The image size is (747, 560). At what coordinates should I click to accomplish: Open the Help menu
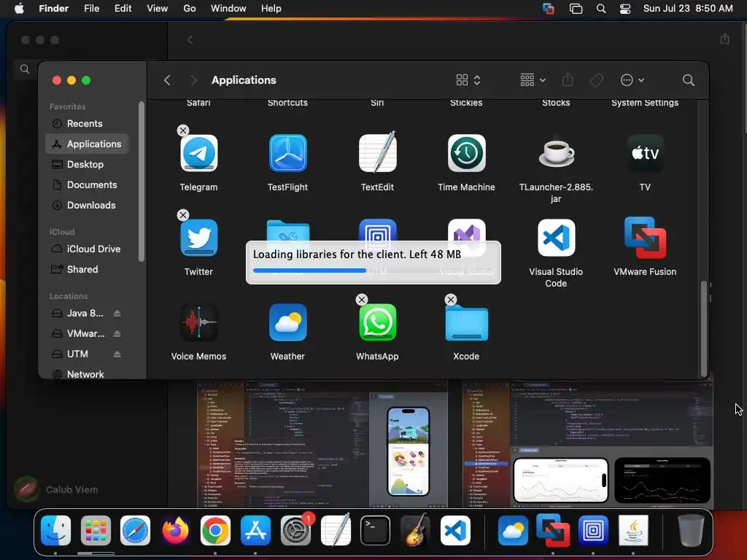(271, 9)
